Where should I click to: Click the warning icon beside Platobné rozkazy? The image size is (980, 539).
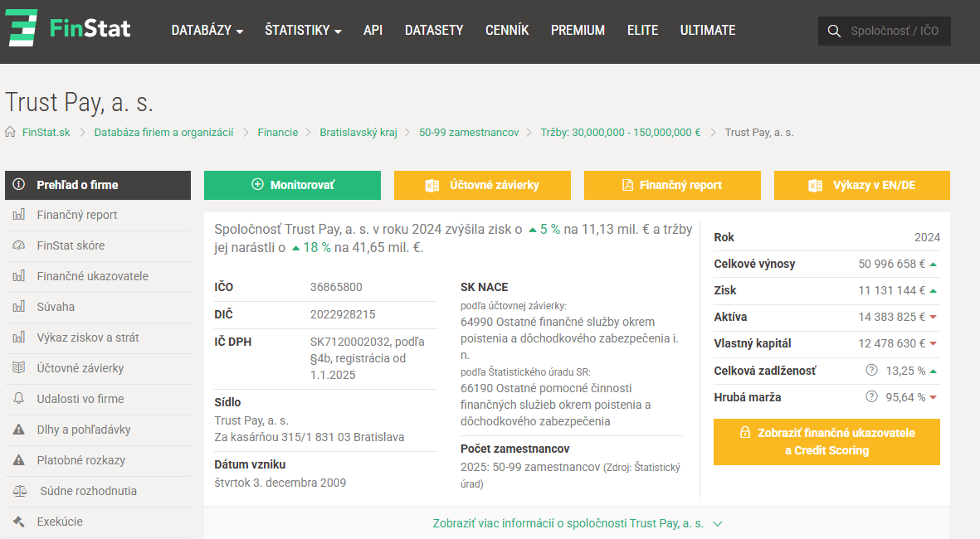[19, 459]
